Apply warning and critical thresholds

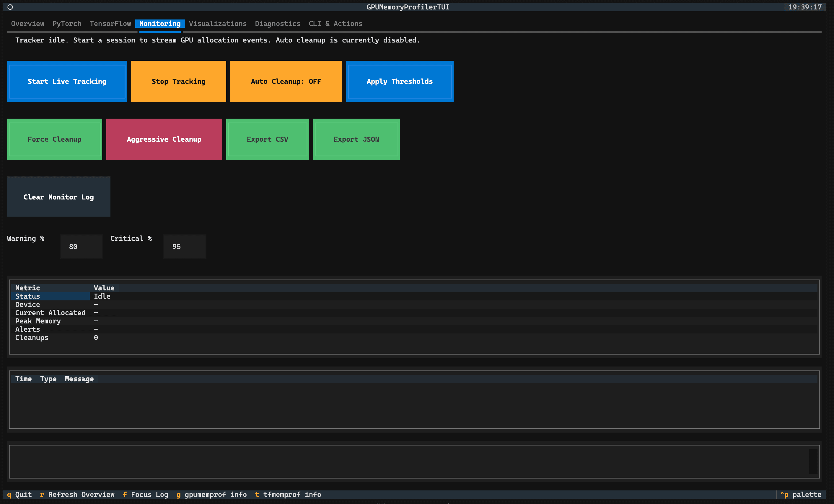tap(399, 81)
